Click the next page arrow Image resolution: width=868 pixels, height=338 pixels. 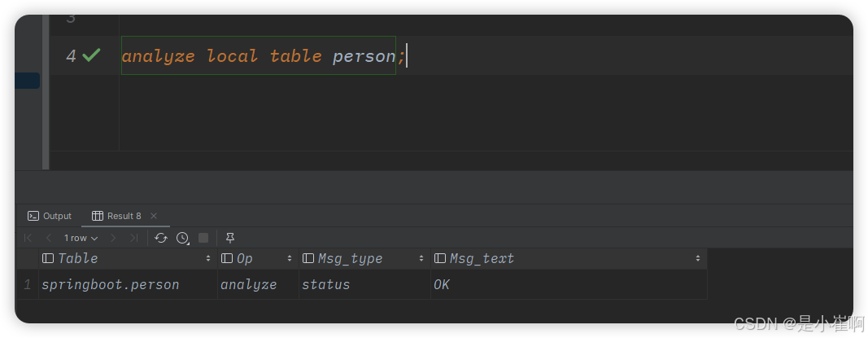click(x=113, y=238)
